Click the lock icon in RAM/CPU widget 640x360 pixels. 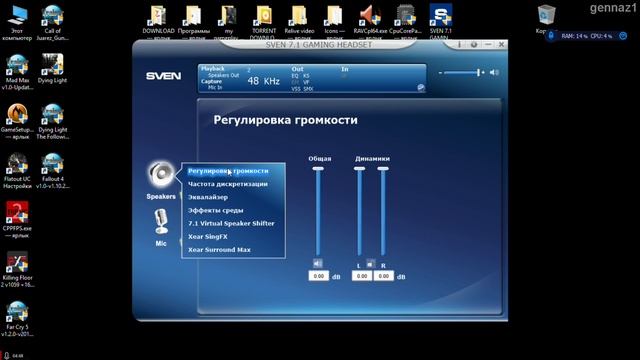(551, 36)
